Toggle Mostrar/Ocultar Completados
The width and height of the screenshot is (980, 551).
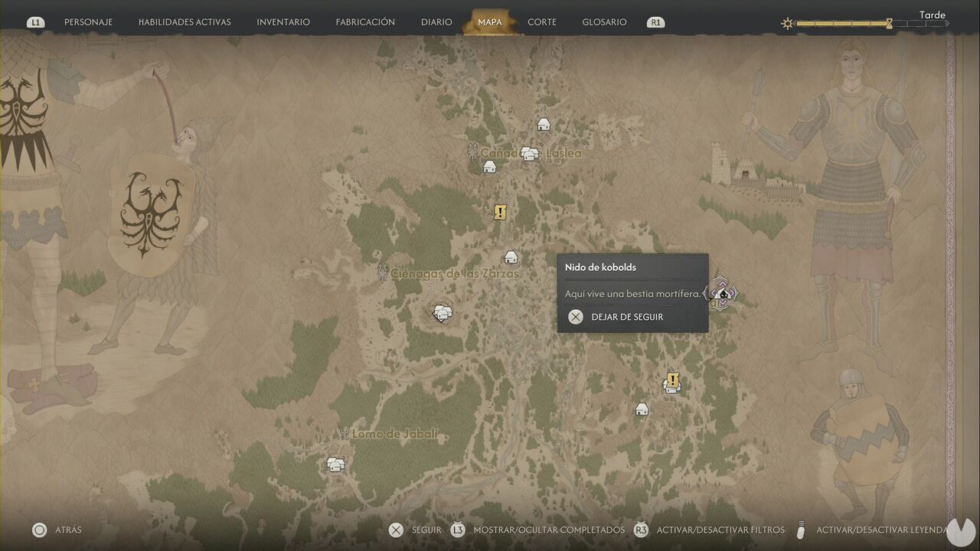click(537, 530)
